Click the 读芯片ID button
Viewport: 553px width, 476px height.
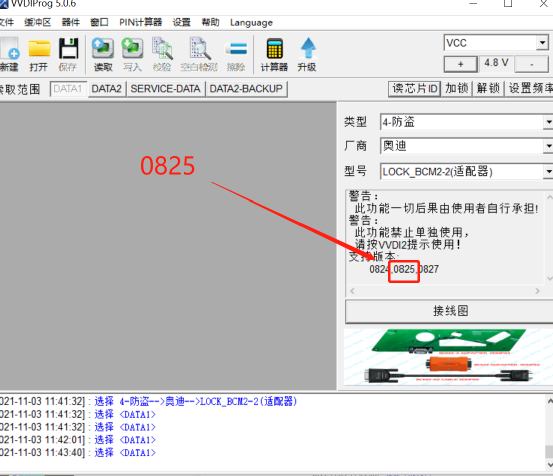[415, 89]
